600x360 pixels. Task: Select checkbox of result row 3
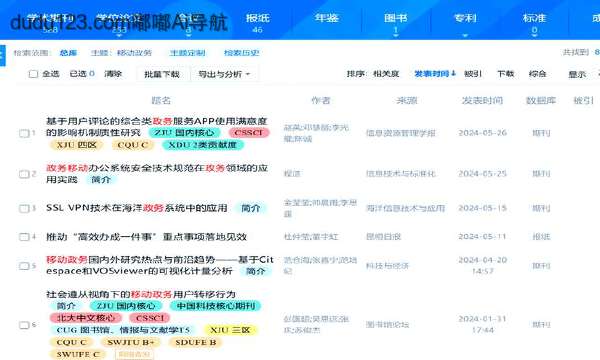[24, 208]
